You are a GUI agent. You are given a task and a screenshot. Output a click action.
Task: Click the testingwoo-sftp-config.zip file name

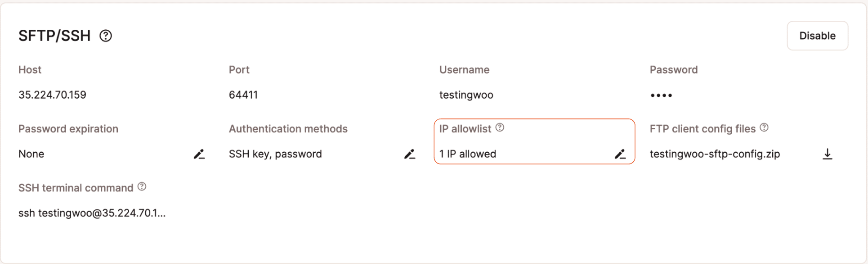pos(715,154)
